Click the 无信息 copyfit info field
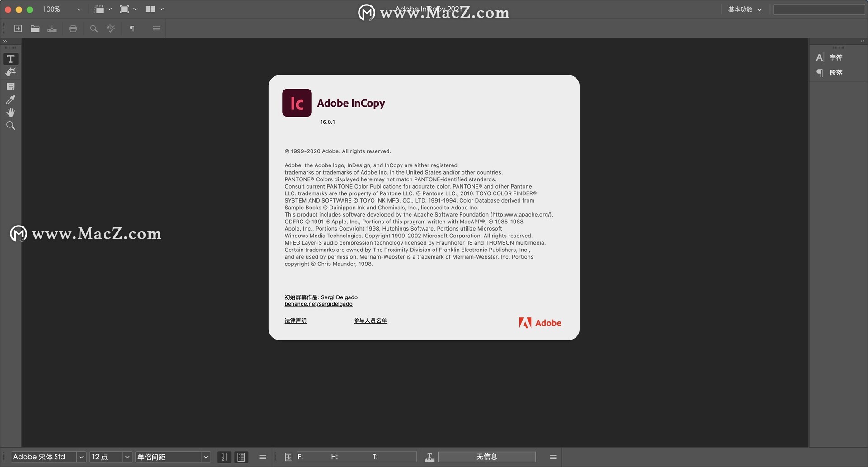The width and height of the screenshot is (868, 467). click(x=487, y=457)
